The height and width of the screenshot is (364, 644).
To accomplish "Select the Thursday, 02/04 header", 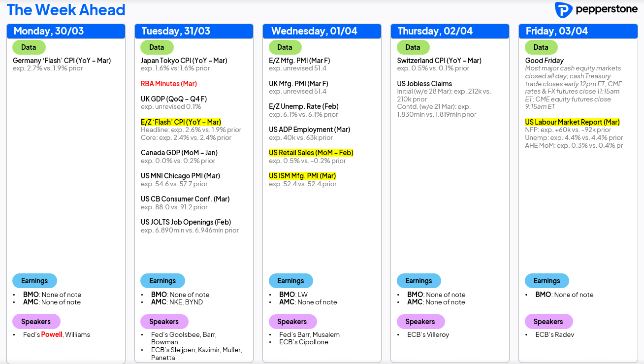I will coord(435,31).
